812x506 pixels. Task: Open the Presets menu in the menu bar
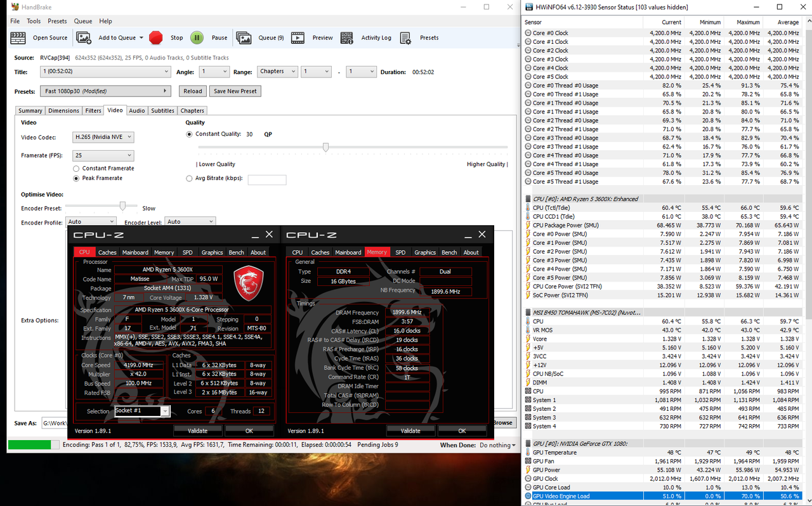(57, 21)
